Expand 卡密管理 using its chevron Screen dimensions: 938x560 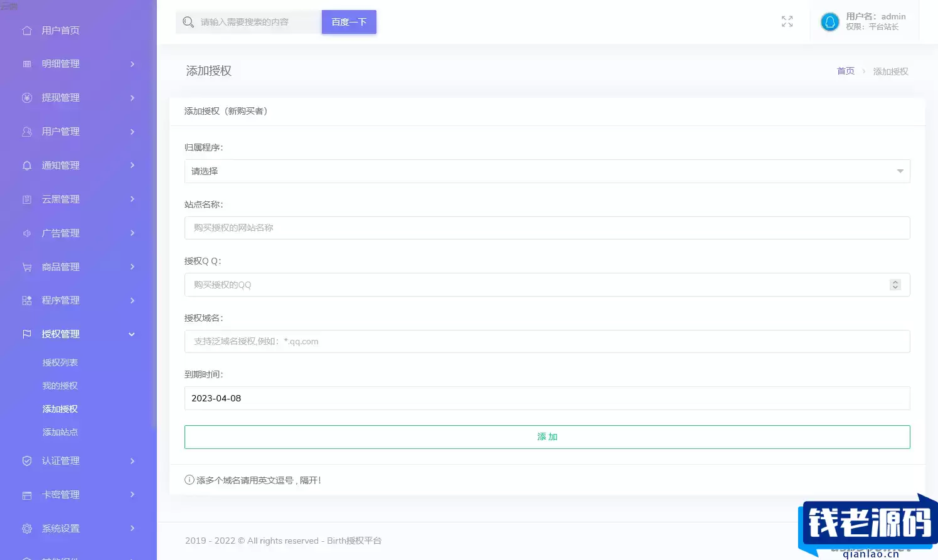[x=132, y=494]
